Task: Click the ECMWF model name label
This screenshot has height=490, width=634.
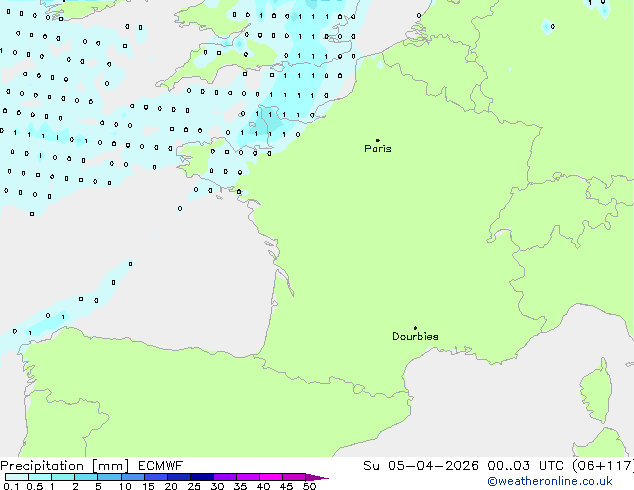Action: (x=161, y=466)
